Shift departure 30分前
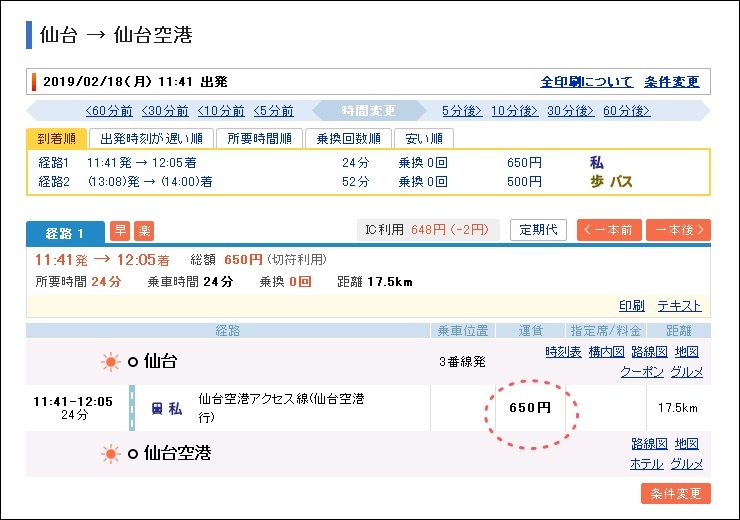This screenshot has height=520, width=740. pos(165,111)
